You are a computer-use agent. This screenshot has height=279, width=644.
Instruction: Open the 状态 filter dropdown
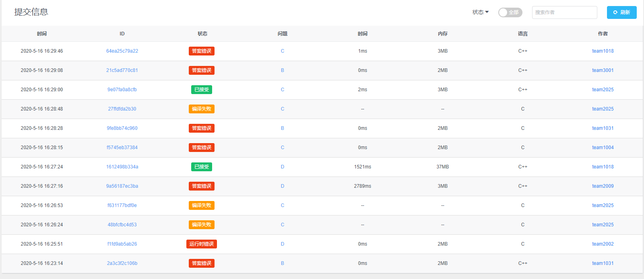(x=480, y=12)
